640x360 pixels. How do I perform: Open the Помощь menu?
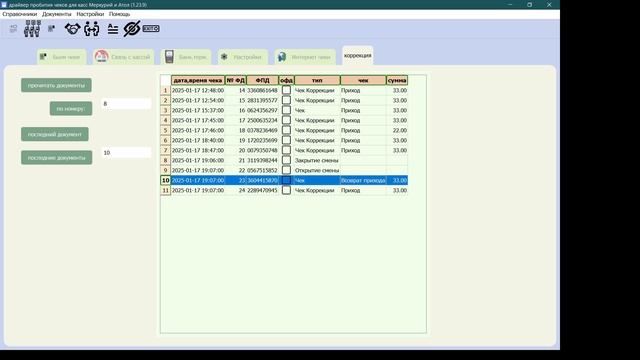coord(120,14)
